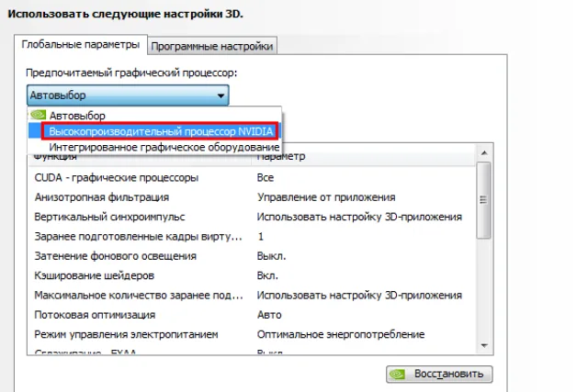Click the settings list scrollbar thumb
Screen dimensions: 588x392
(484, 200)
